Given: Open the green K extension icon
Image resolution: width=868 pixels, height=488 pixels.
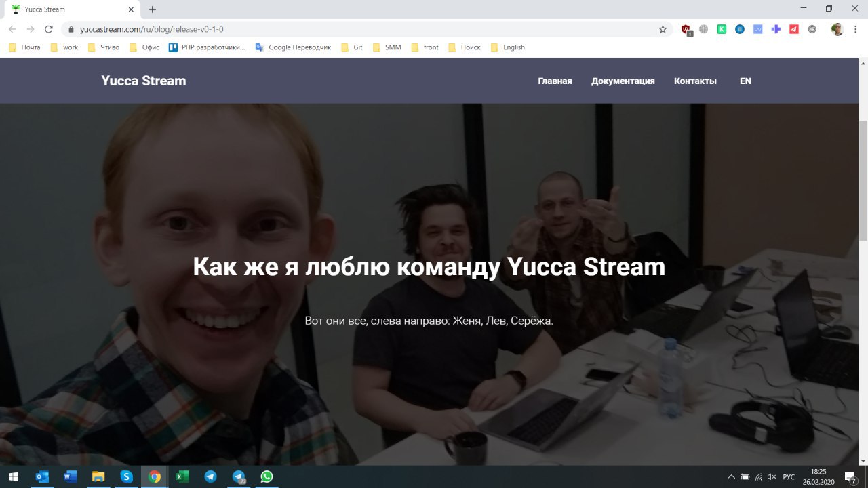Looking at the screenshot, I should click(x=722, y=29).
